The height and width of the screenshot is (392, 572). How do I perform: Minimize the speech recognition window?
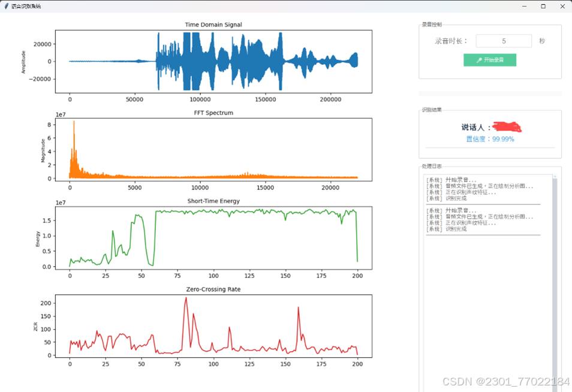[x=524, y=6]
